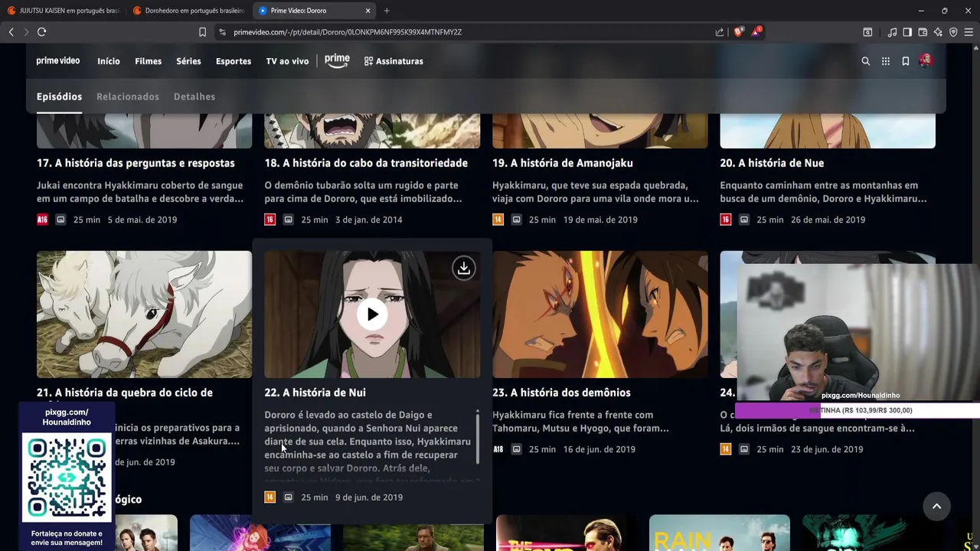Close the Prime Video: Dororo tab
The height and width of the screenshot is (551, 980).
(x=367, y=11)
